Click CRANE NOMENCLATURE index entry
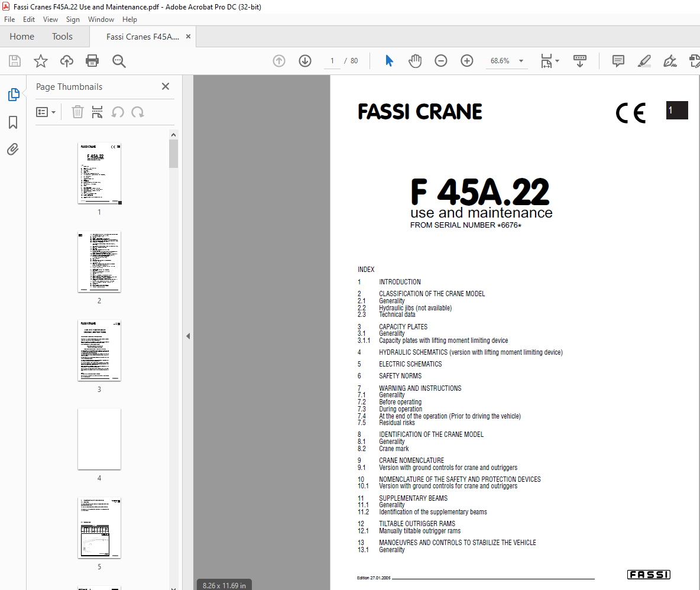This screenshot has width=700, height=590. [411, 461]
